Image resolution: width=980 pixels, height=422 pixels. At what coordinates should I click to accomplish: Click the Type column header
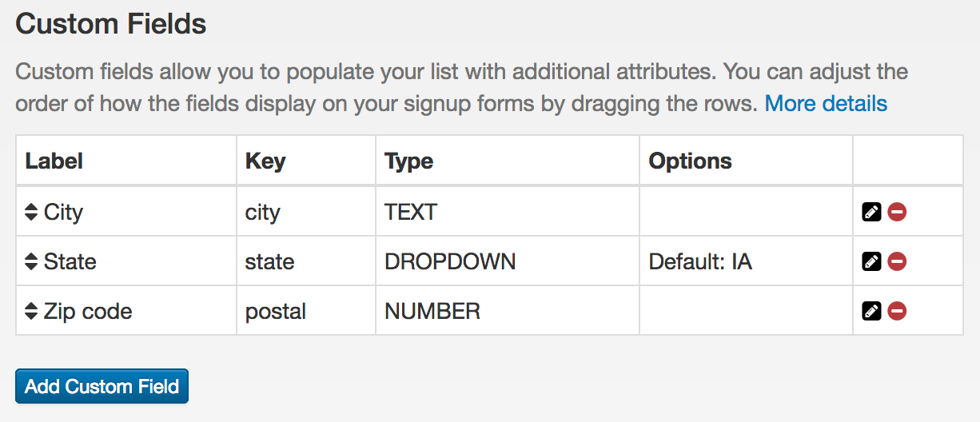408,161
